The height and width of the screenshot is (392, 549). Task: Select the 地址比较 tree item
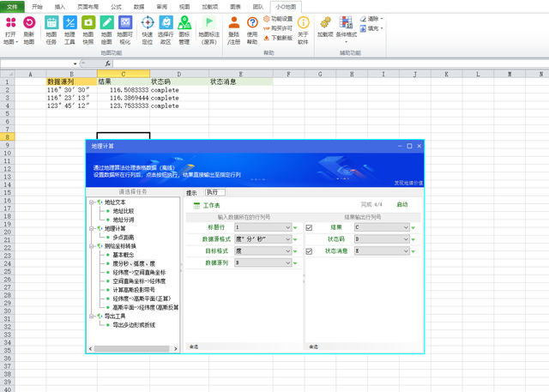point(124,211)
